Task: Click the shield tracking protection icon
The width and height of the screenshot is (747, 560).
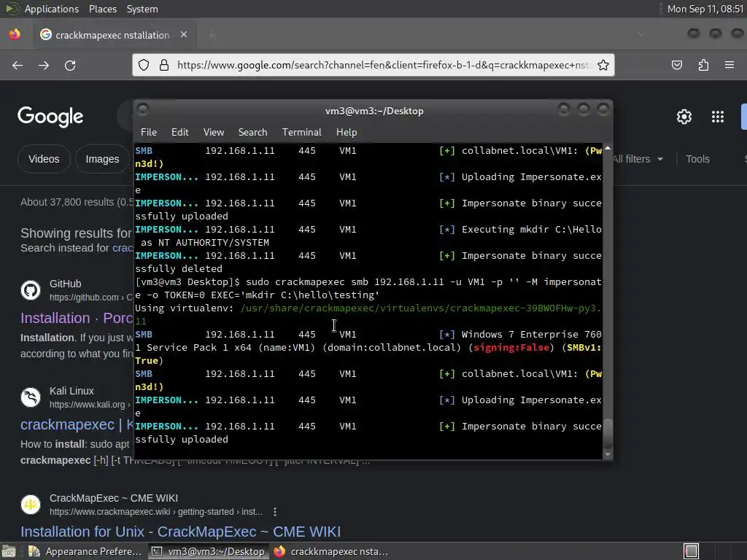Action: [144, 65]
